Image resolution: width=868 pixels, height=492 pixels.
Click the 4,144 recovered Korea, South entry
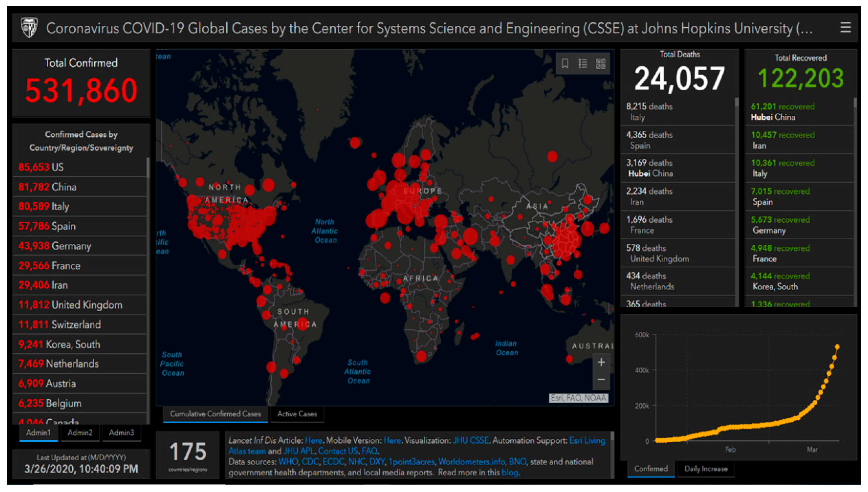click(799, 281)
